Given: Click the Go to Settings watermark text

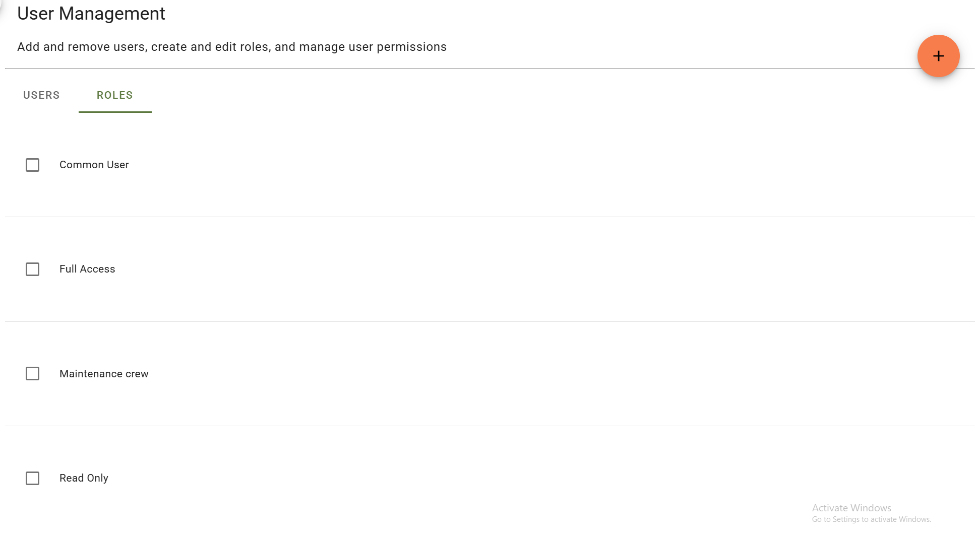Looking at the screenshot, I should click(x=871, y=519).
